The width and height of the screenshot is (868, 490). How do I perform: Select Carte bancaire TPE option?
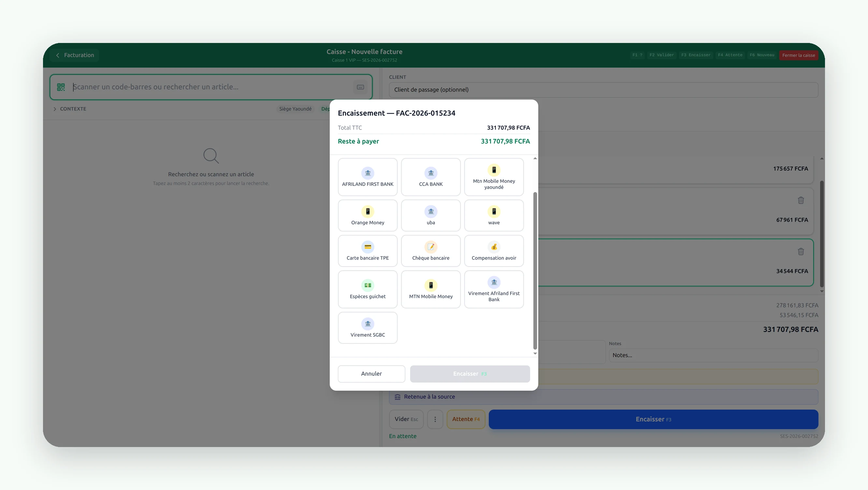[x=368, y=251]
